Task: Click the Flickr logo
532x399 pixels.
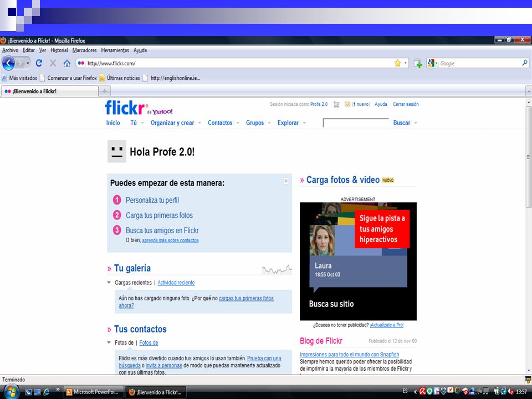Action: (x=125, y=108)
